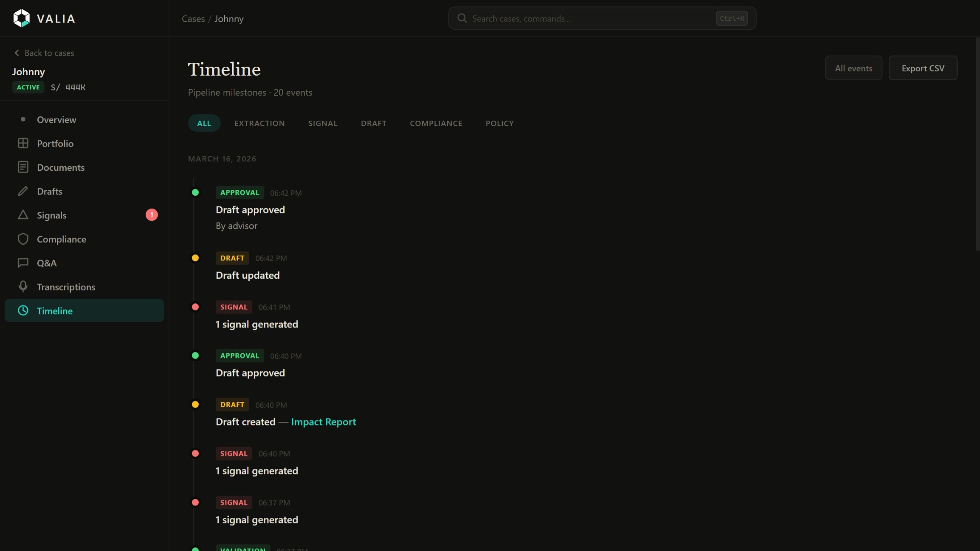
Task: Open the Impact Report link
Action: click(x=323, y=422)
